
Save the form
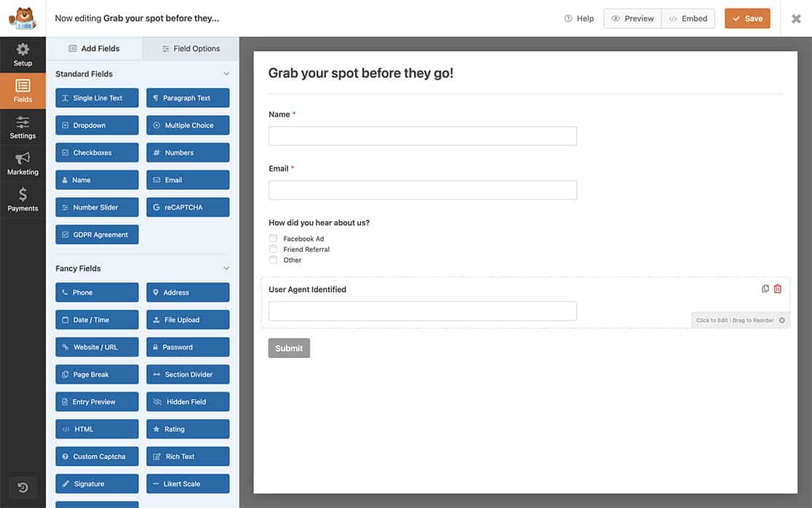(747, 18)
